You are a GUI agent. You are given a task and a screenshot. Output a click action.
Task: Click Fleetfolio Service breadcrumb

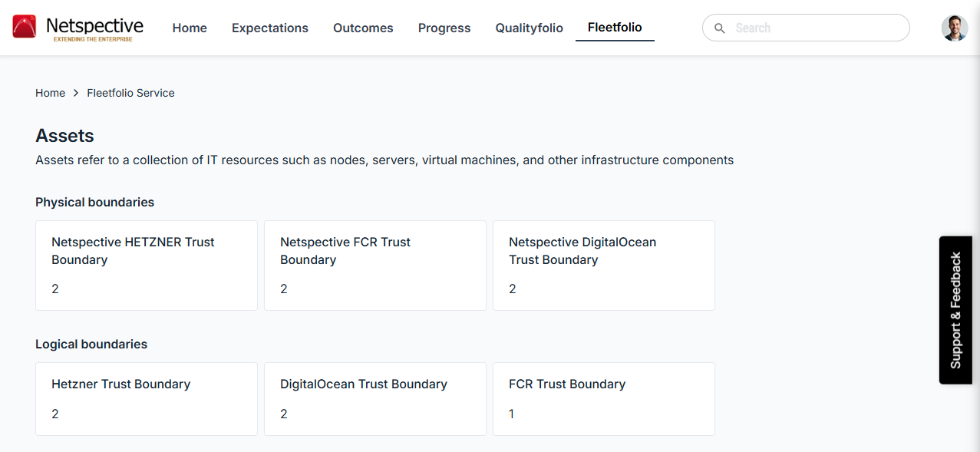pyautogui.click(x=130, y=93)
